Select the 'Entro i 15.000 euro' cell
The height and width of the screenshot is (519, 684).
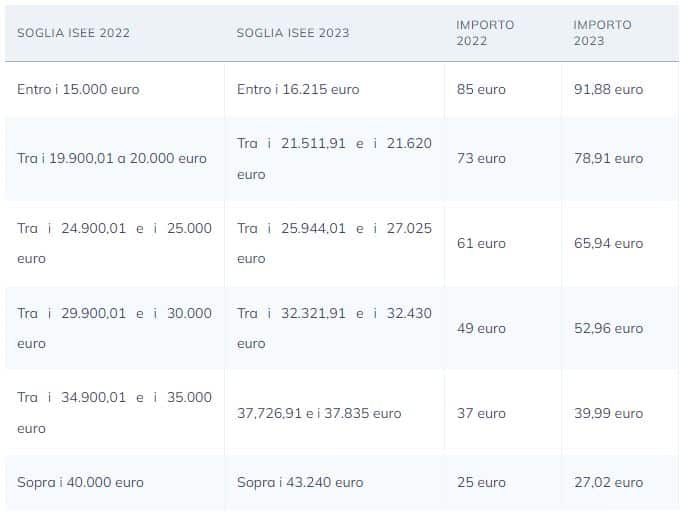(78, 89)
